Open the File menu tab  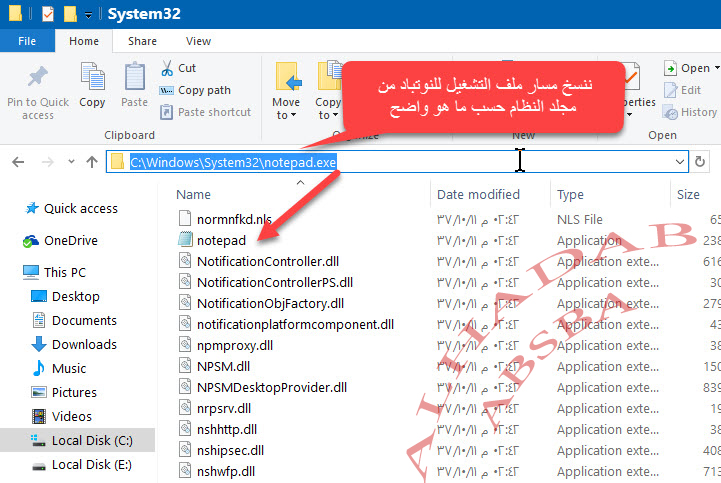pos(27,41)
